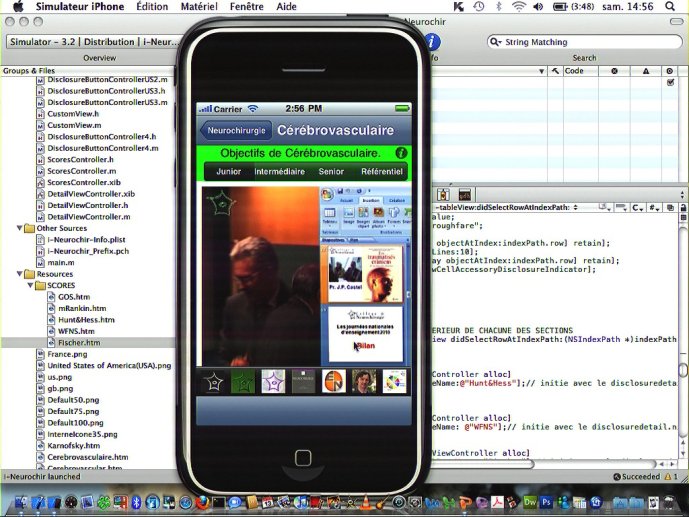Toggle the target membership checkbox in detail list
Viewport: 689px width, 517px height.
point(670,82)
